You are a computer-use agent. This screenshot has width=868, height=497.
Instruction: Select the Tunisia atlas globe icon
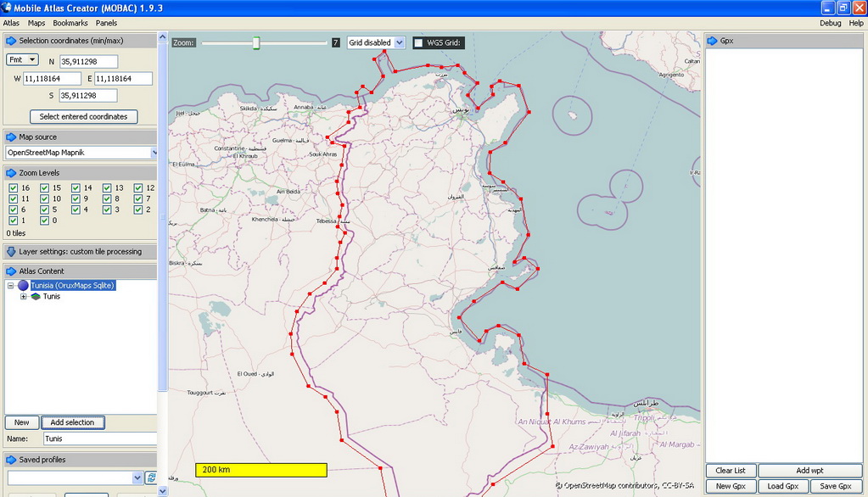[x=23, y=285]
